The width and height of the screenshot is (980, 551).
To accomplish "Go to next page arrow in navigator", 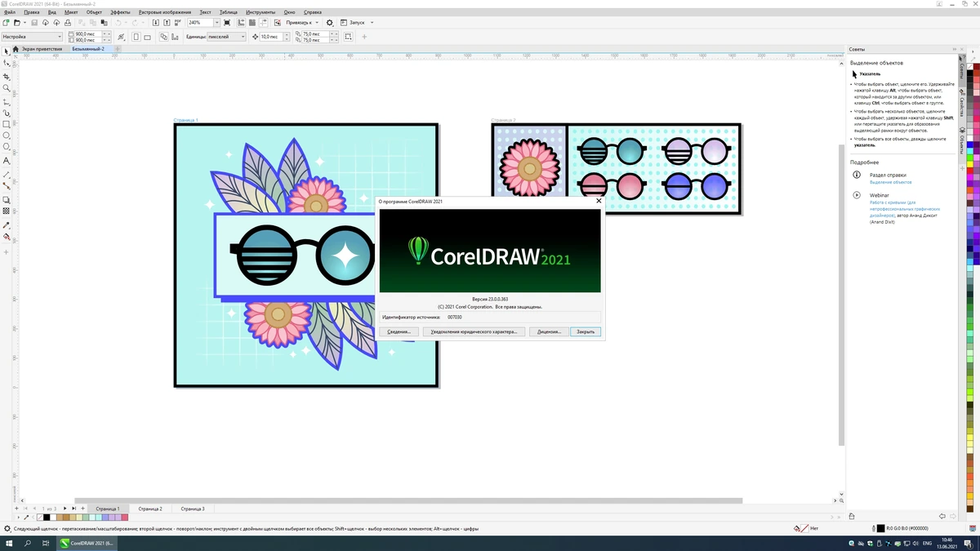I will pos(65,509).
